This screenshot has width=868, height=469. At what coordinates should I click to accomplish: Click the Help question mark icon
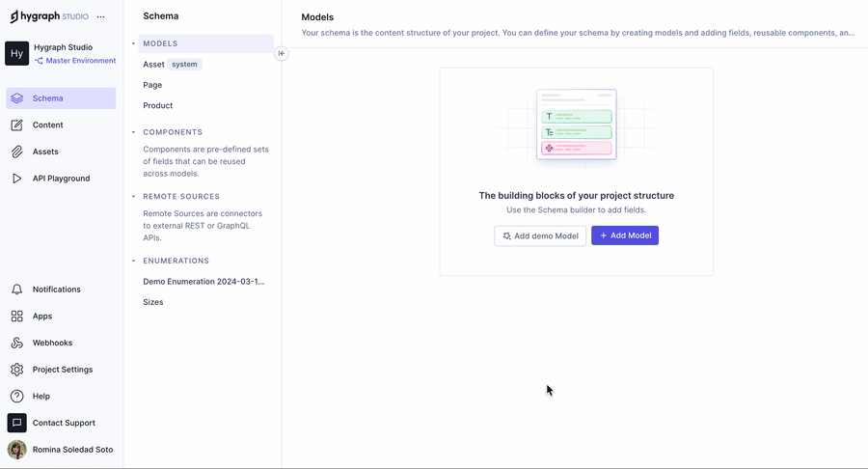click(x=17, y=397)
